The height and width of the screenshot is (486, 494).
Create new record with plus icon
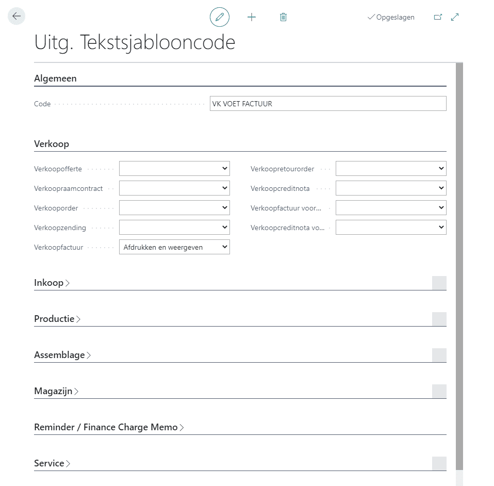click(x=251, y=17)
